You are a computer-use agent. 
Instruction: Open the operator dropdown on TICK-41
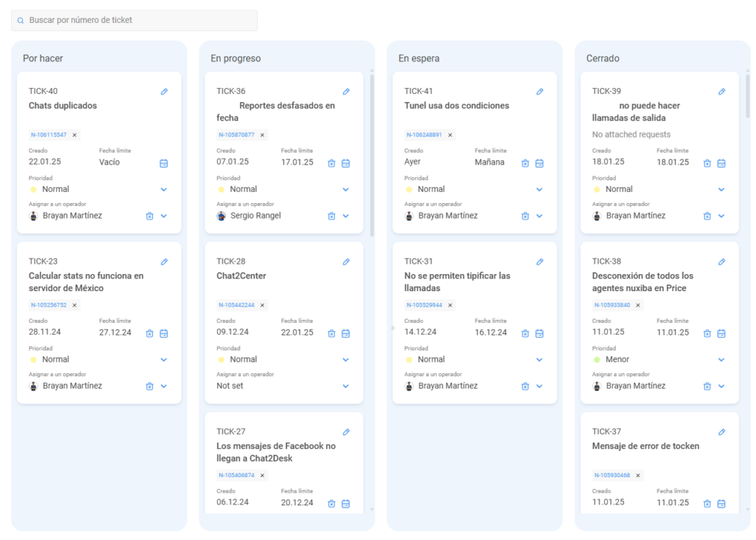click(540, 216)
